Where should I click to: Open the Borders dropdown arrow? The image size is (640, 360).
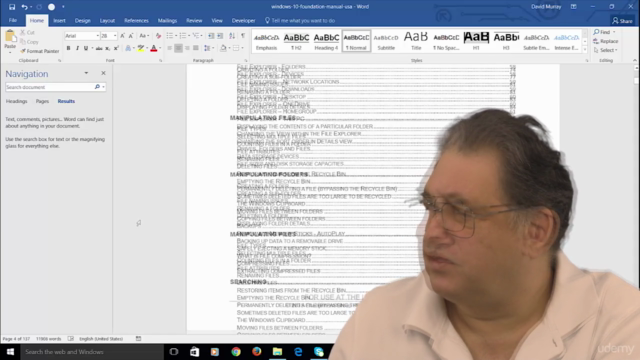click(x=242, y=49)
